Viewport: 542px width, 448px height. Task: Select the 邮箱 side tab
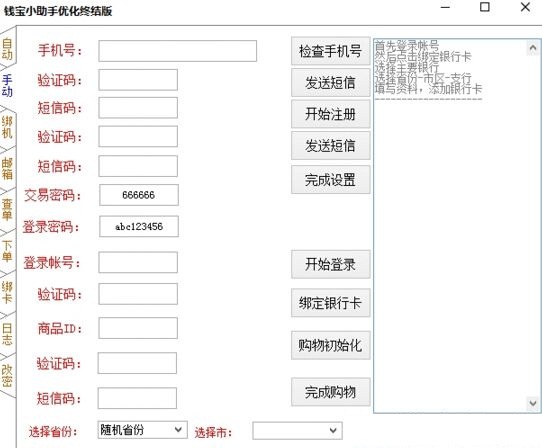coord(7,168)
